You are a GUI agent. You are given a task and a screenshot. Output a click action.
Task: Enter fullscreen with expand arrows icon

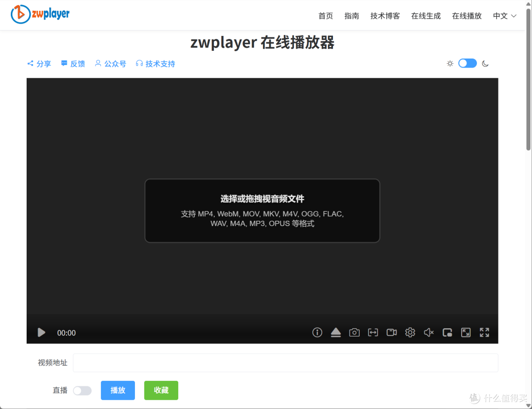point(485,332)
